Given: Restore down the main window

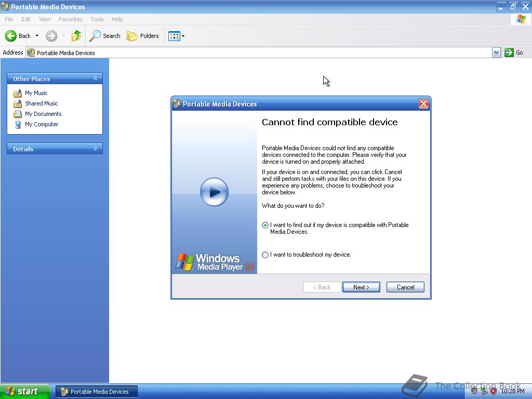Looking at the screenshot, I should [513, 6].
